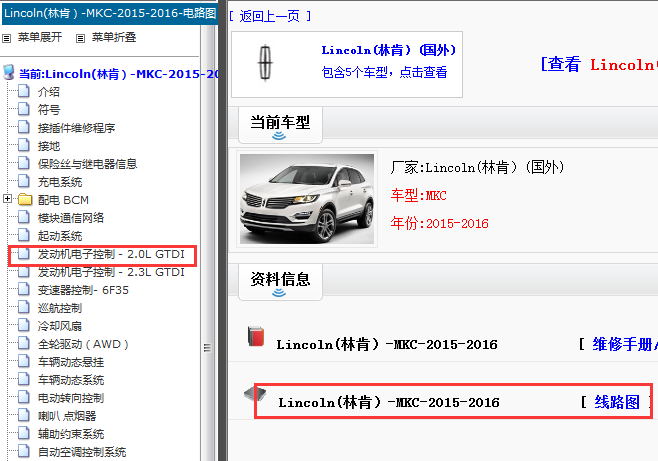This screenshot has width=658, height=461.
Task: Open 喇叭 点烟器 tree item
Action: tap(67, 417)
